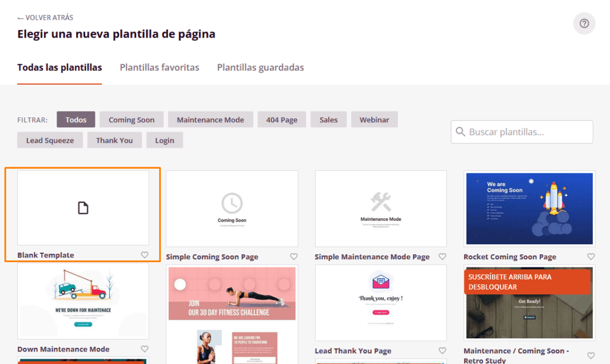Open the Blank Template thumbnail
The image size is (610, 364).
coord(83,209)
